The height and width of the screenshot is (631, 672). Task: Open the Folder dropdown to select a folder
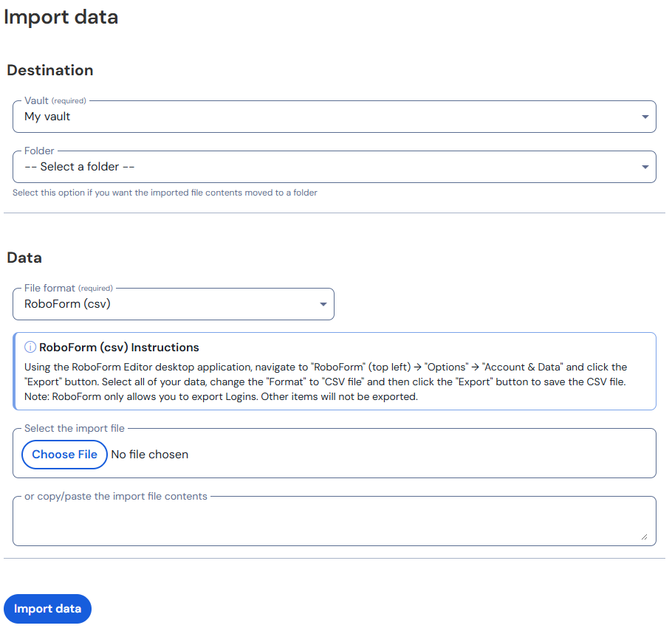point(335,167)
